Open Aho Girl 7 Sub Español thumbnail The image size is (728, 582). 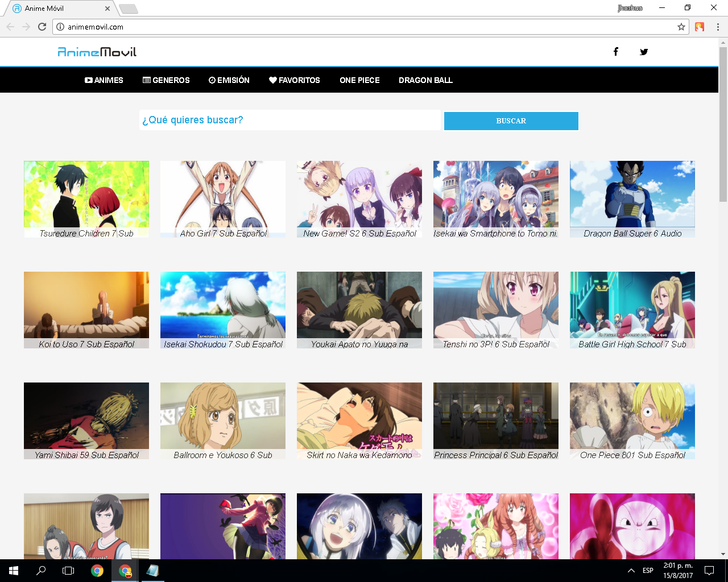point(223,199)
